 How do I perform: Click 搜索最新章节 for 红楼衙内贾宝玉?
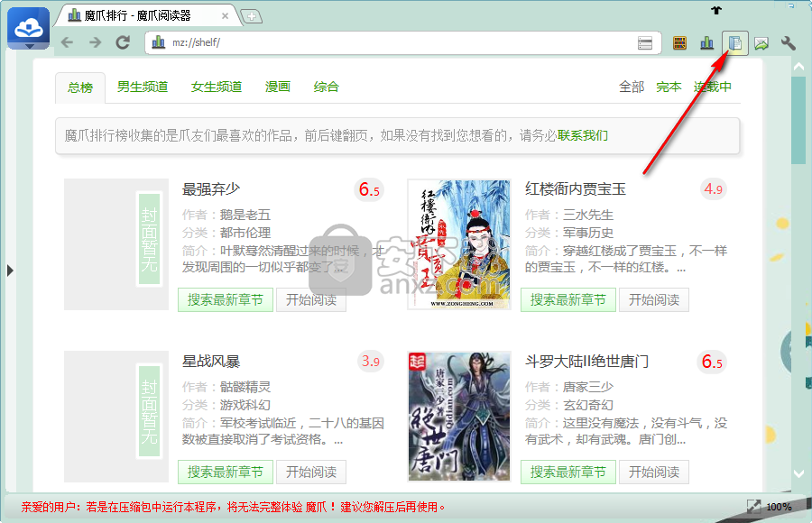pyautogui.click(x=568, y=299)
